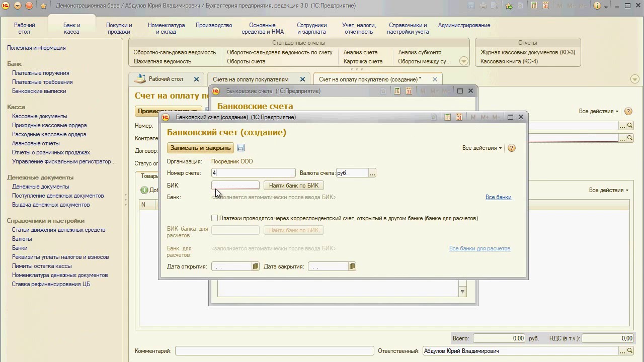
Task: Open Все действия menu in bank account dialog
Action: pos(482,148)
